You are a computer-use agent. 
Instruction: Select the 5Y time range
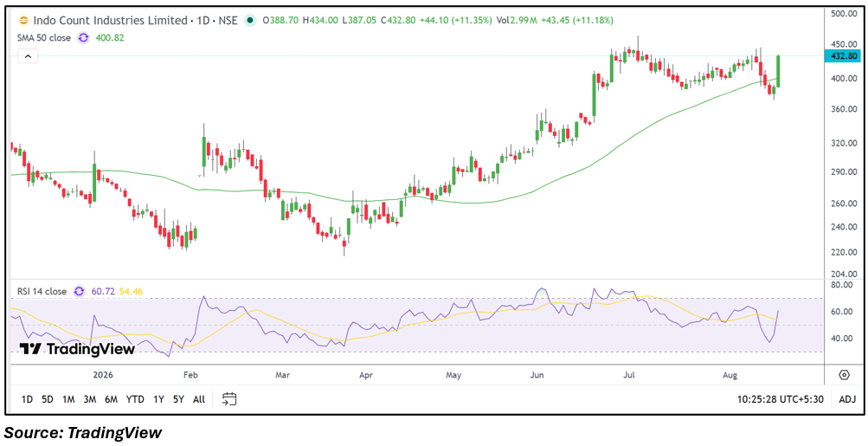coord(178,399)
